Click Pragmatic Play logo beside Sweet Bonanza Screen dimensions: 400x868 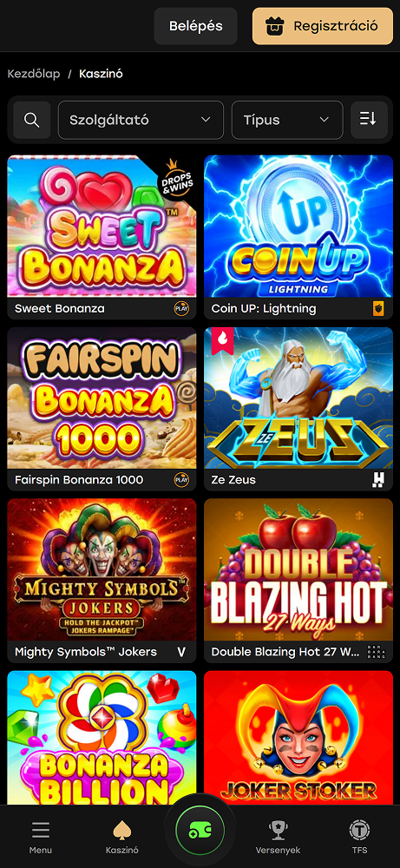pyautogui.click(x=181, y=308)
